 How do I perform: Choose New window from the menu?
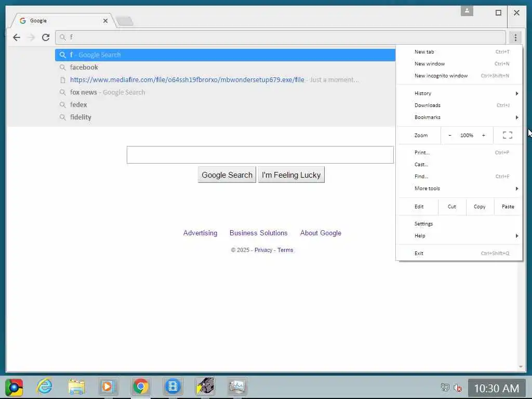coord(459,64)
